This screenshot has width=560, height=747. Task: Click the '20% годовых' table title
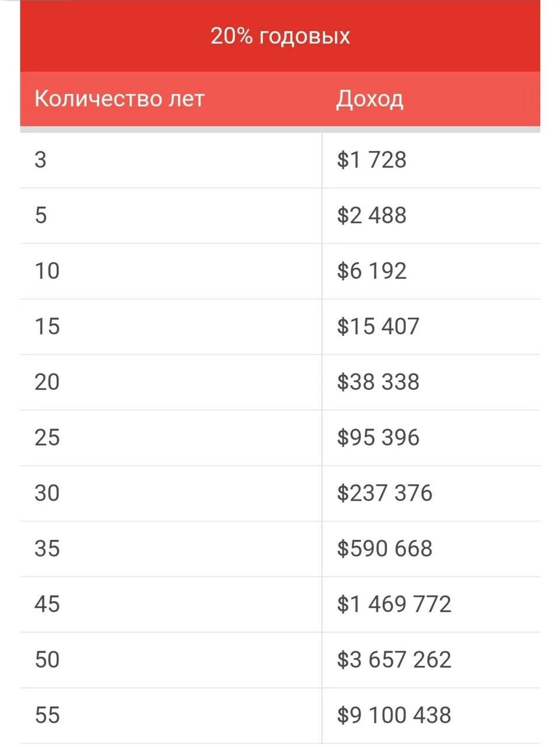click(280, 36)
